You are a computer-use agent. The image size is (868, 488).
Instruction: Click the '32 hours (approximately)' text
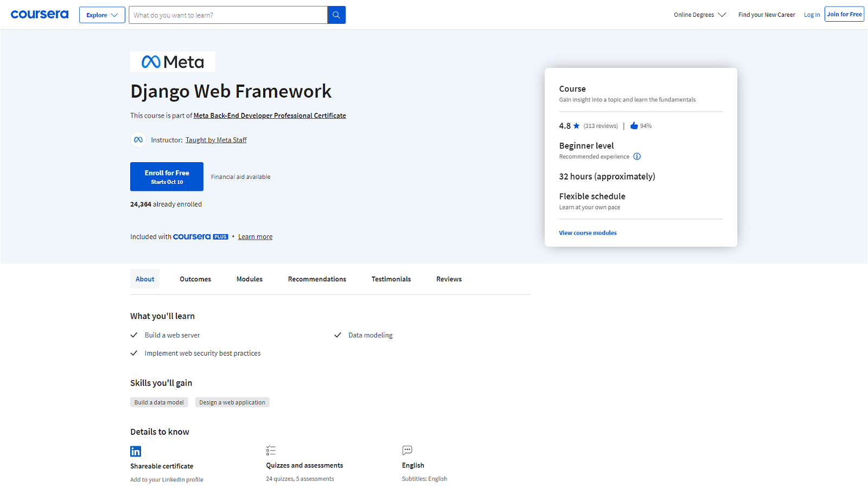pyautogui.click(x=607, y=176)
